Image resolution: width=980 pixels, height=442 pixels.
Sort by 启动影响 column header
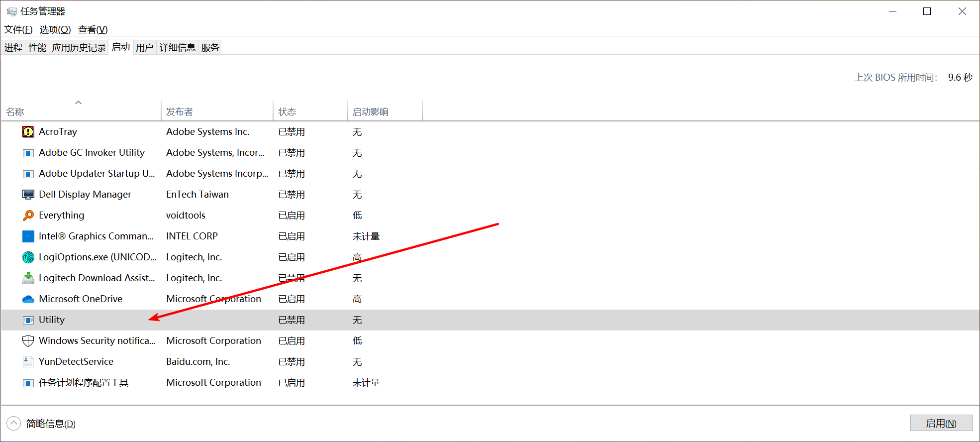coord(385,111)
